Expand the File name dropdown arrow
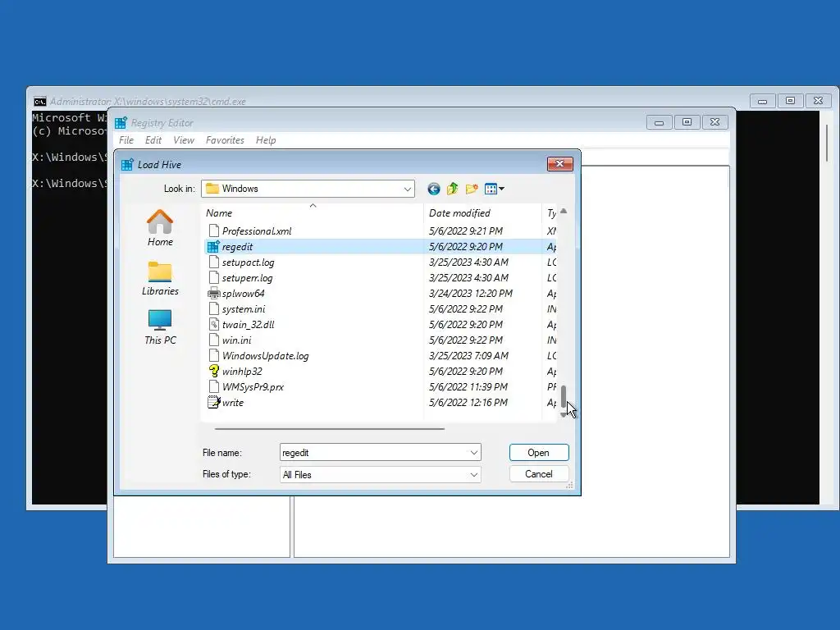 click(x=473, y=453)
